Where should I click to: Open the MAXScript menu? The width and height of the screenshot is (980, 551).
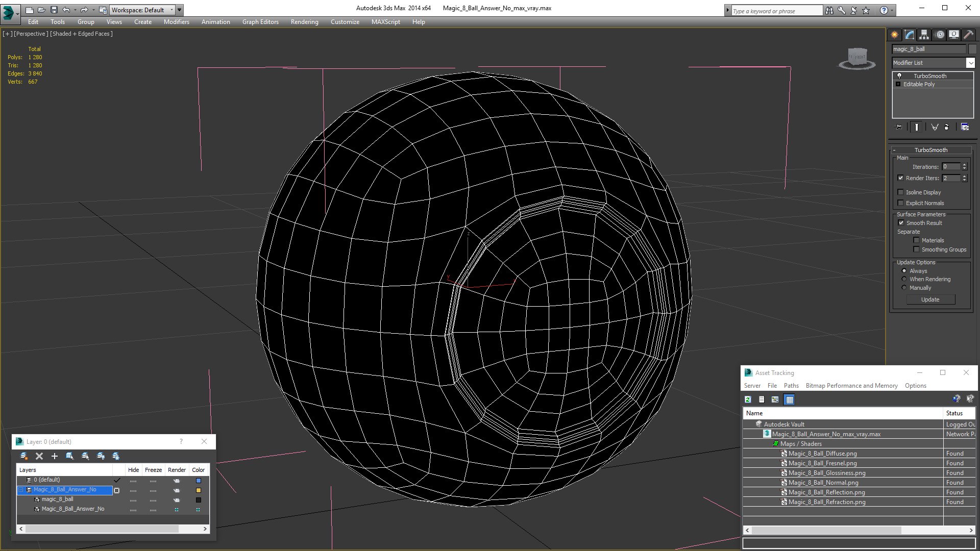386,22
